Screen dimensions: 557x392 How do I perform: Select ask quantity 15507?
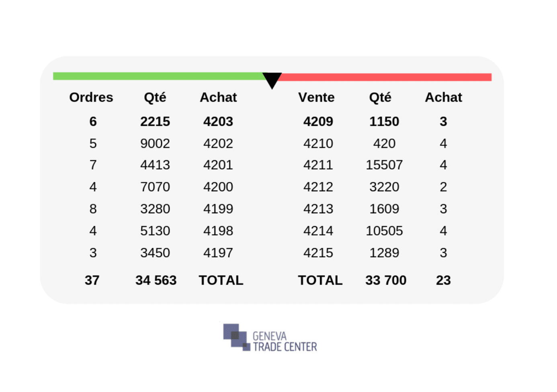click(x=384, y=165)
